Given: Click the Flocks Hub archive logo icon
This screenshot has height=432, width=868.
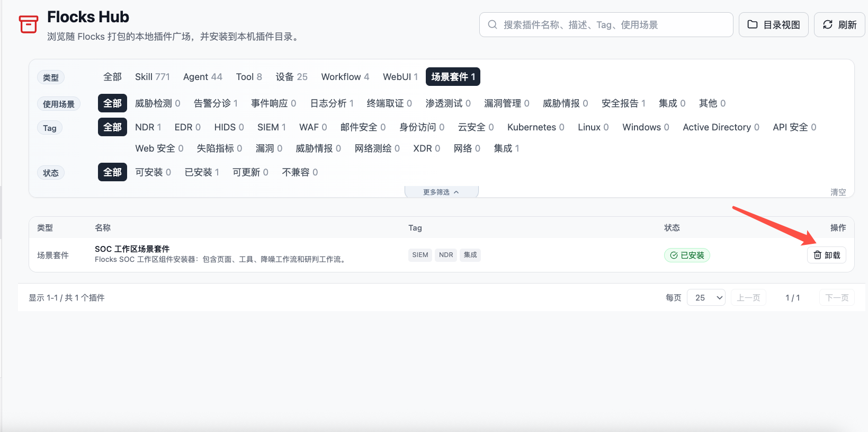Looking at the screenshot, I should [29, 24].
